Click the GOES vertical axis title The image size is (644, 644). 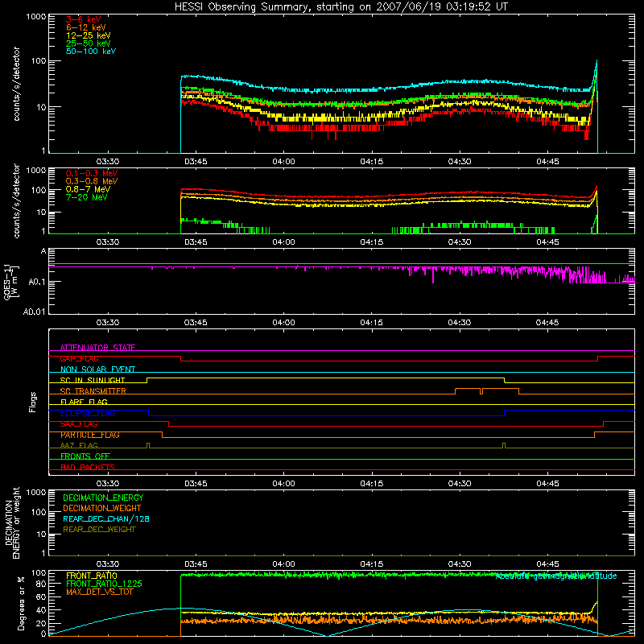pos(10,282)
